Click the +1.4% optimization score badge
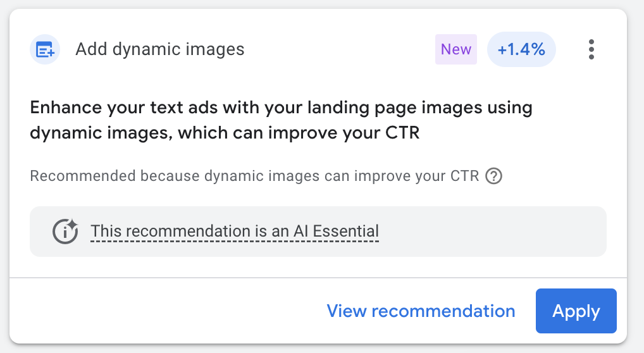The height and width of the screenshot is (353, 644). [521, 49]
